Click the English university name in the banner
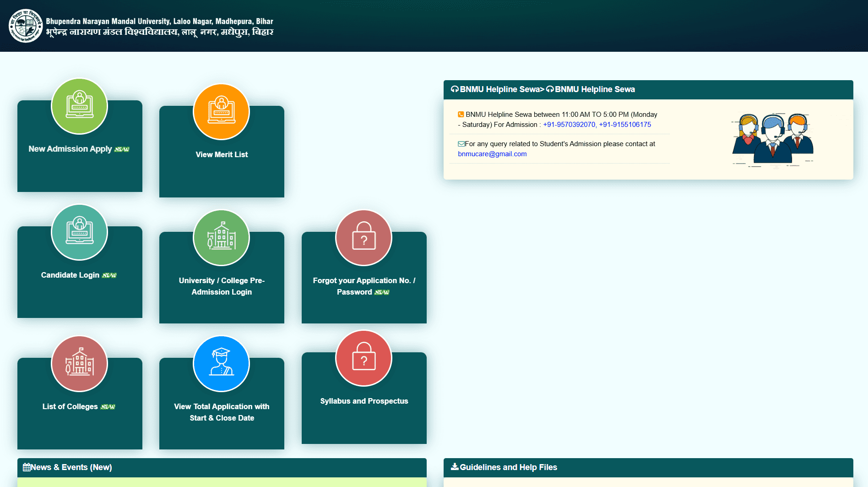Viewport: 868px width, 487px height. [x=159, y=22]
